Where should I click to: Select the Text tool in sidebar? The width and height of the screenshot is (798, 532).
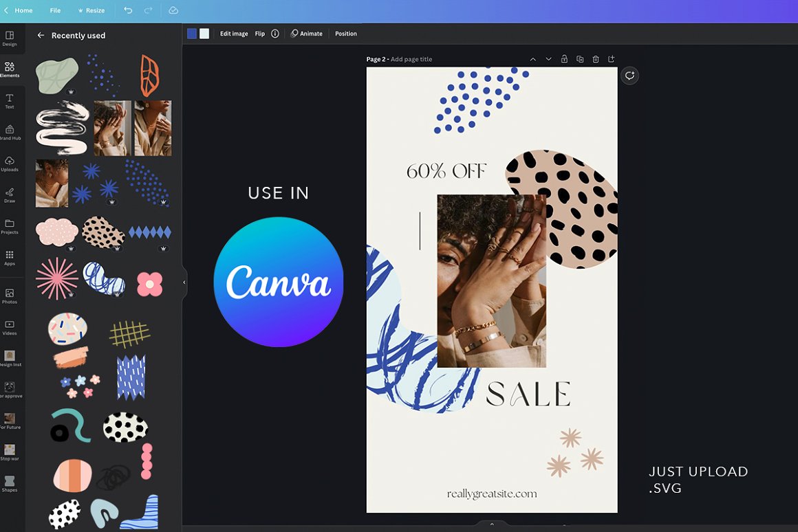[x=10, y=101]
